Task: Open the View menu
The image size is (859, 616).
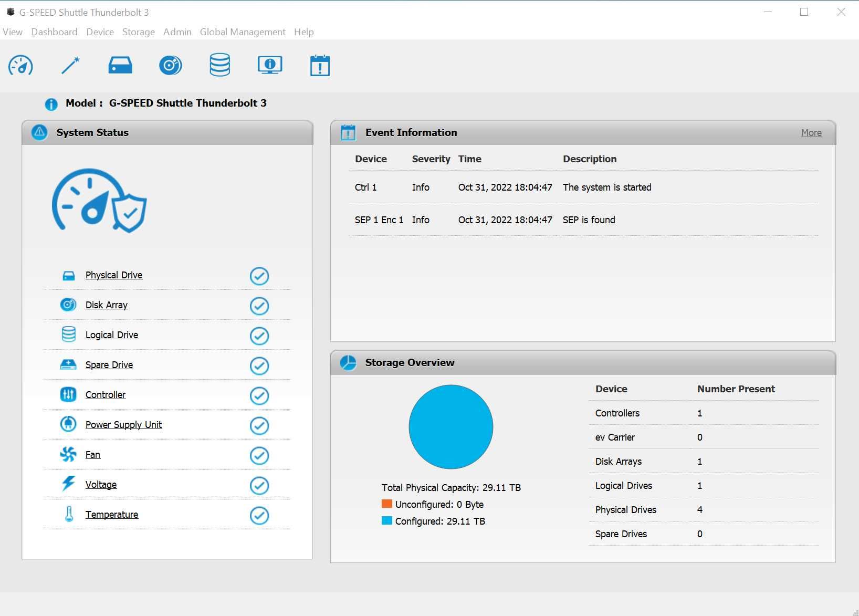Action: [x=13, y=32]
